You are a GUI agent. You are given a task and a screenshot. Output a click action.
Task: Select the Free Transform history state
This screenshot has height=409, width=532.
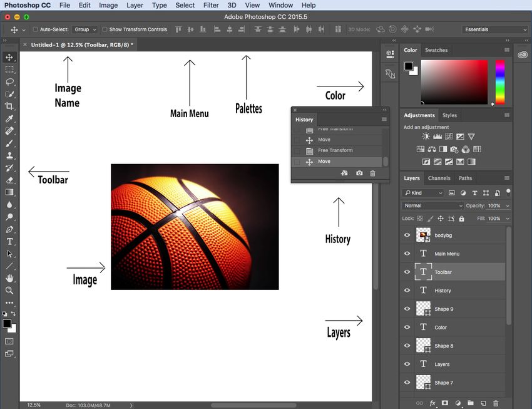pos(337,150)
